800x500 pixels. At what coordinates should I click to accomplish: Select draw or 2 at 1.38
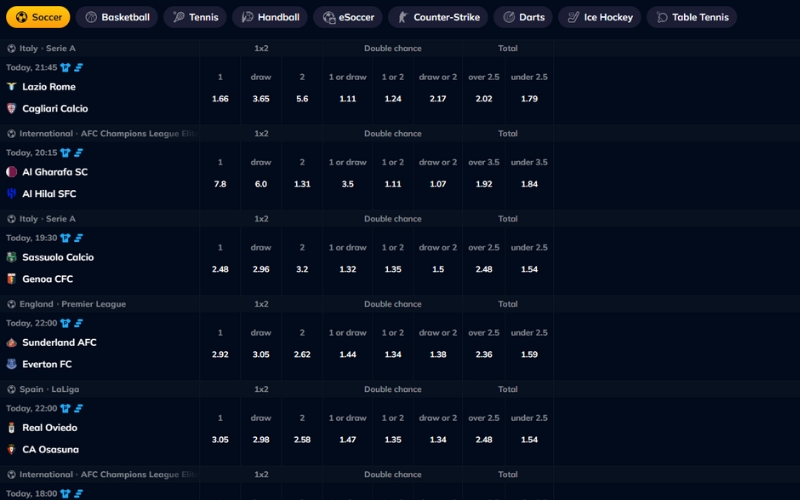pyautogui.click(x=438, y=354)
